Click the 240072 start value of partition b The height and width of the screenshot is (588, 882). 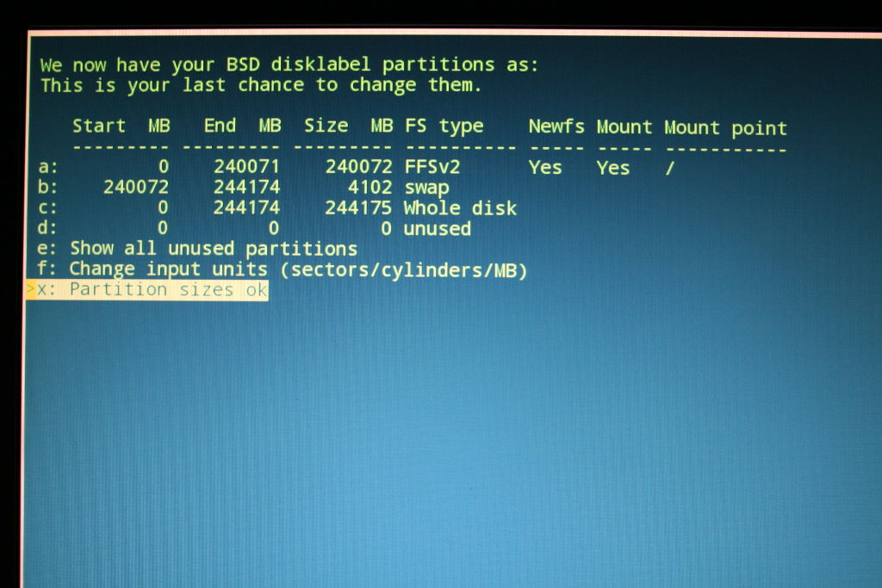point(136,188)
